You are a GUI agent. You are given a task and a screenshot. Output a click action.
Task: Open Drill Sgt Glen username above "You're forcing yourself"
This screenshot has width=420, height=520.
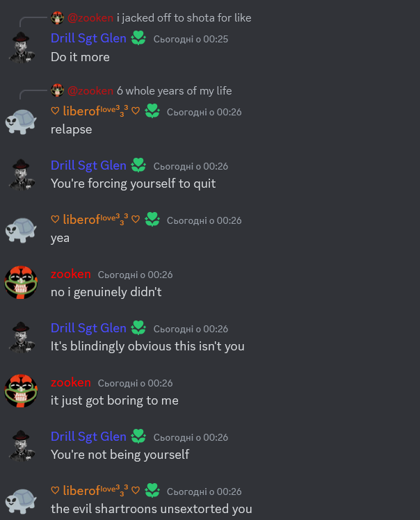(x=88, y=165)
